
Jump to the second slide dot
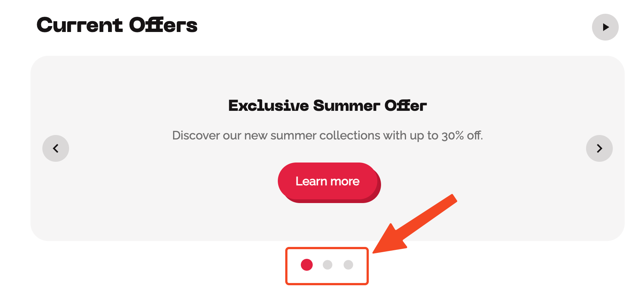point(328,265)
